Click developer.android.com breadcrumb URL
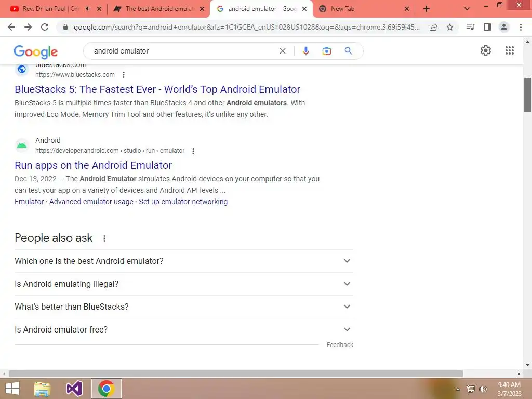532x399 pixels. coord(110,151)
